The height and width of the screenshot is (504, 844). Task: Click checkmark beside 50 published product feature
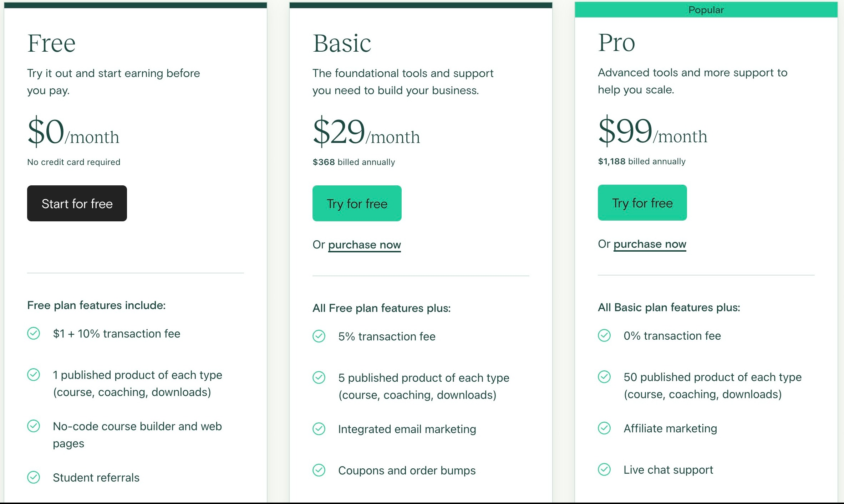click(x=604, y=377)
